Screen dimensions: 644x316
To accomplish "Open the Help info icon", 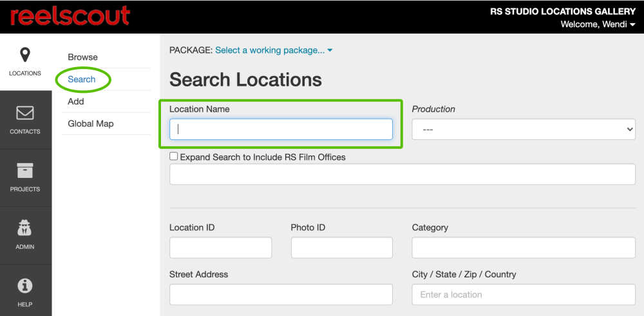I will pos(25,286).
